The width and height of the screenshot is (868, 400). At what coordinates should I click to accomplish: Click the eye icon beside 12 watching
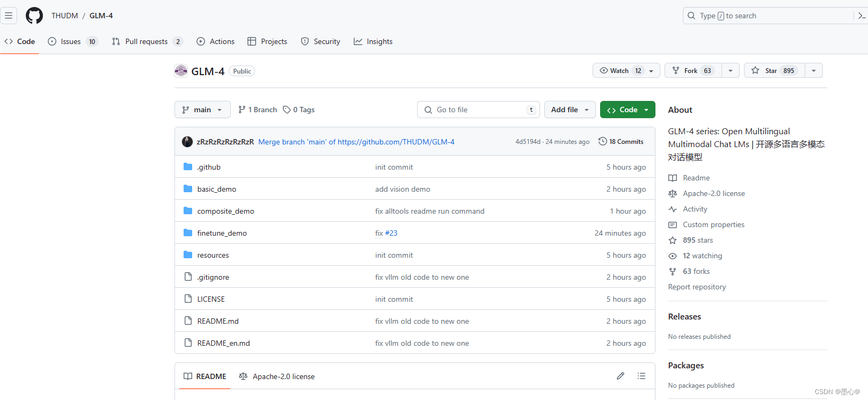click(x=673, y=256)
